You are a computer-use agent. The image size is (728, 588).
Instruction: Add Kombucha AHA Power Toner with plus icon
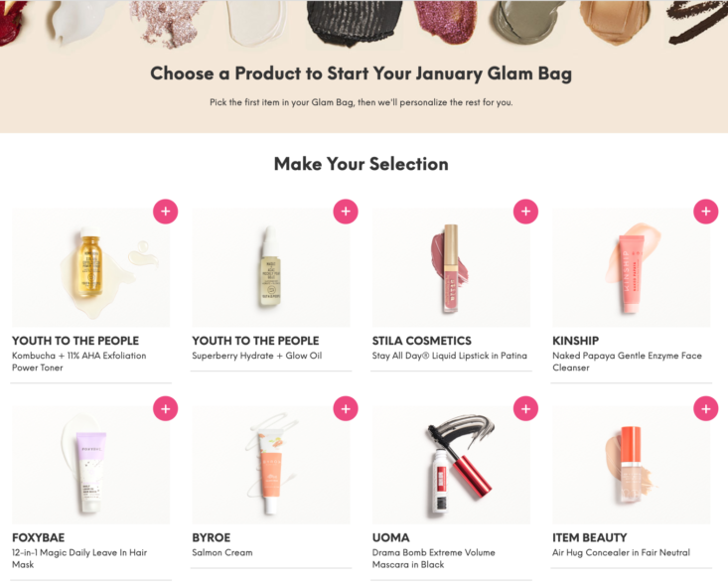pyautogui.click(x=165, y=212)
